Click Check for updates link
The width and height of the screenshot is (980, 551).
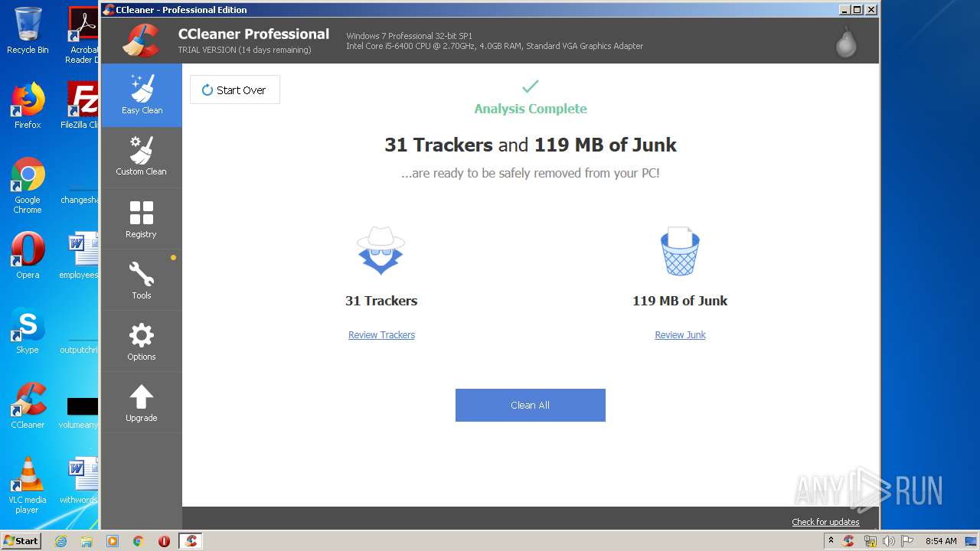pyautogui.click(x=825, y=522)
